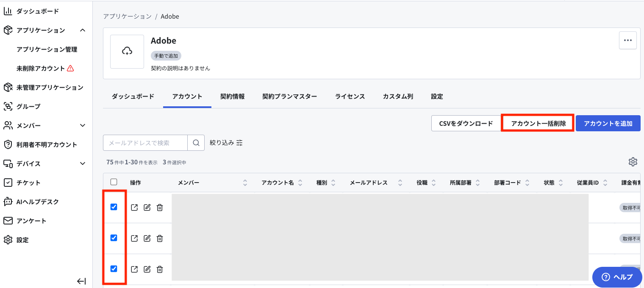Viewport: 644px width, 288px height.
Task: Open the three-dot more options menu
Action: click(628, 41)
